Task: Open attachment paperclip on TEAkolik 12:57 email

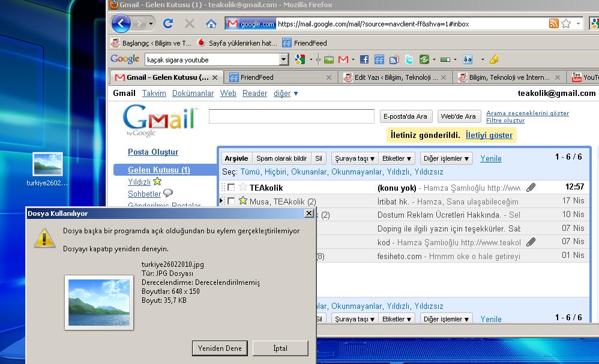Action: click(x=531, y=187)
